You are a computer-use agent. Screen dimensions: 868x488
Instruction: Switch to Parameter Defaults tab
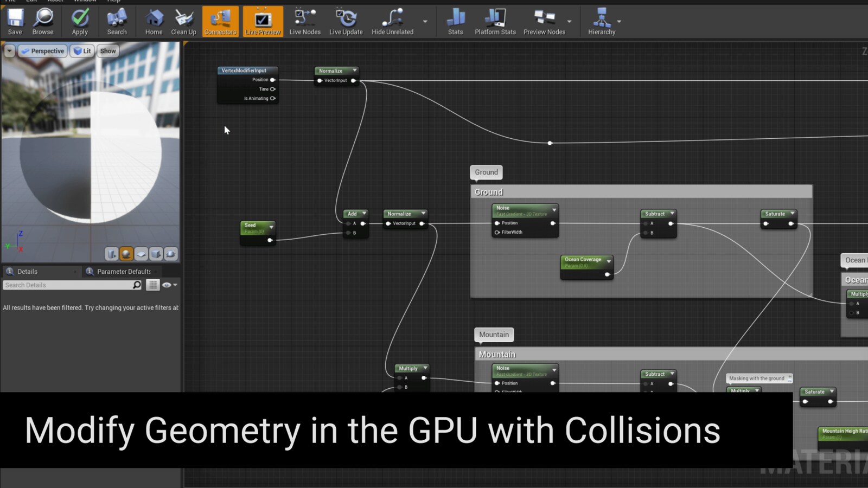123,272
